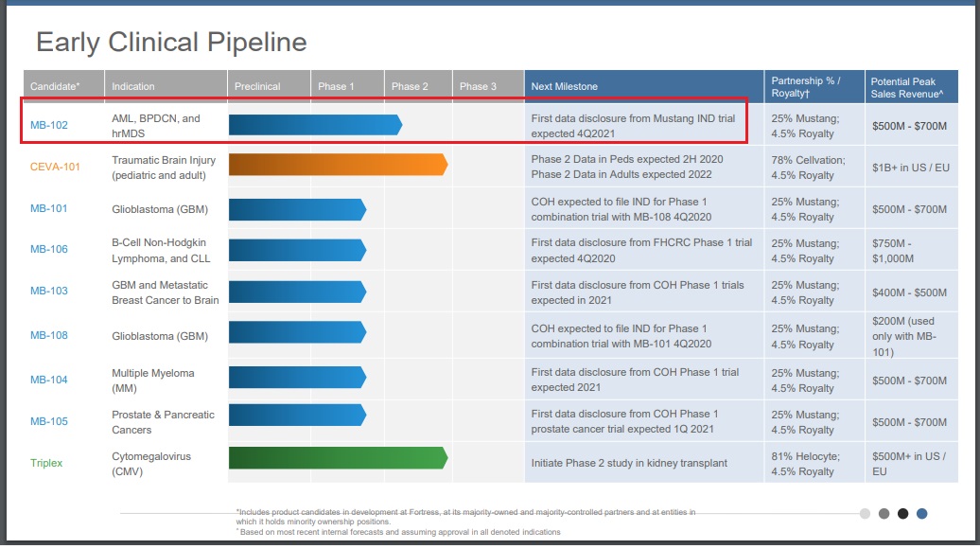
Task: Click the Prostate & Pancreatic Cancers indication
Action: (x=163, y=423)
